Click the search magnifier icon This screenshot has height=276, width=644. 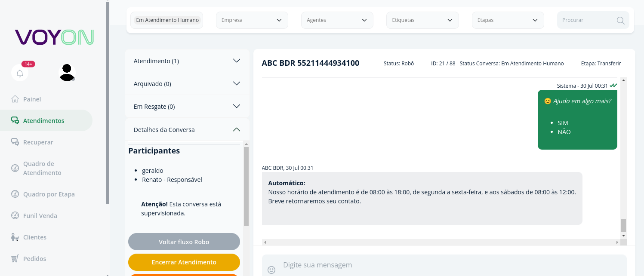click(x=620, y=20)
